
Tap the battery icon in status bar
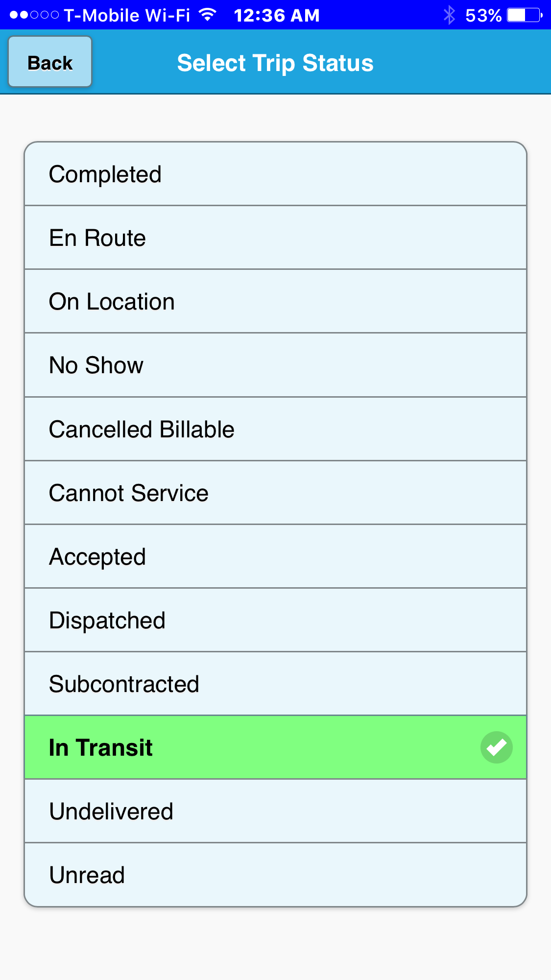(525, 15)
